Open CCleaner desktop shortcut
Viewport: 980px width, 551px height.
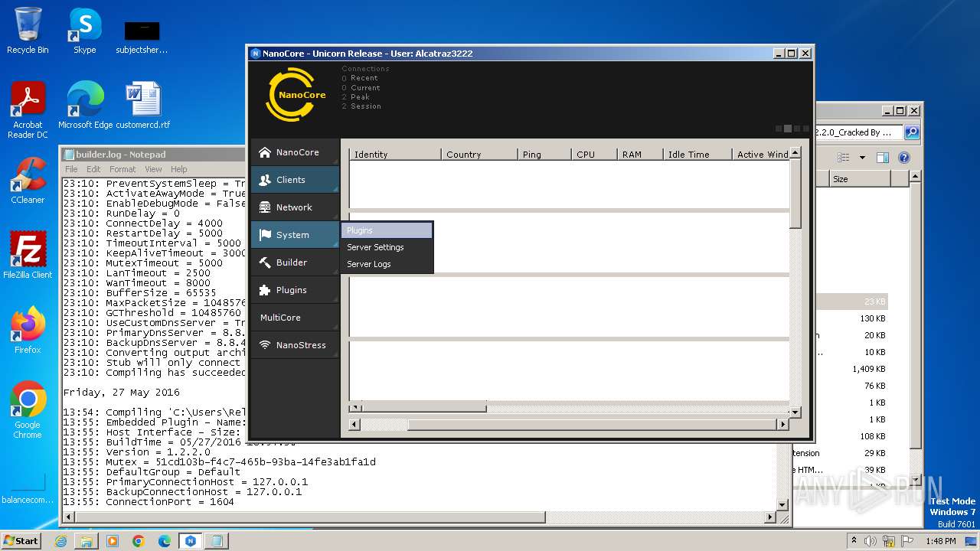click(28, 181)
